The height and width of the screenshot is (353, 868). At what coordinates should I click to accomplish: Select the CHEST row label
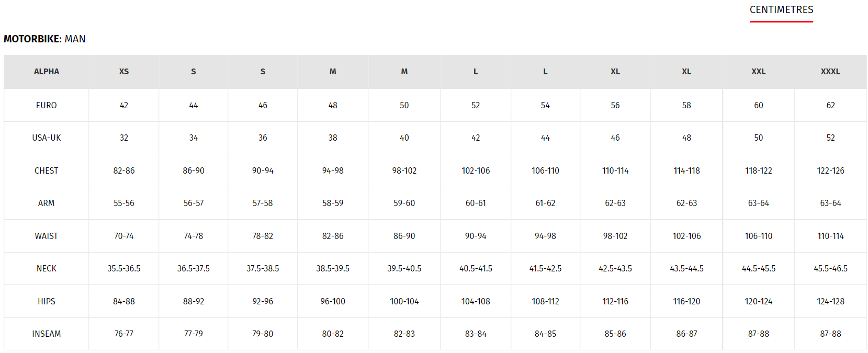47,170
